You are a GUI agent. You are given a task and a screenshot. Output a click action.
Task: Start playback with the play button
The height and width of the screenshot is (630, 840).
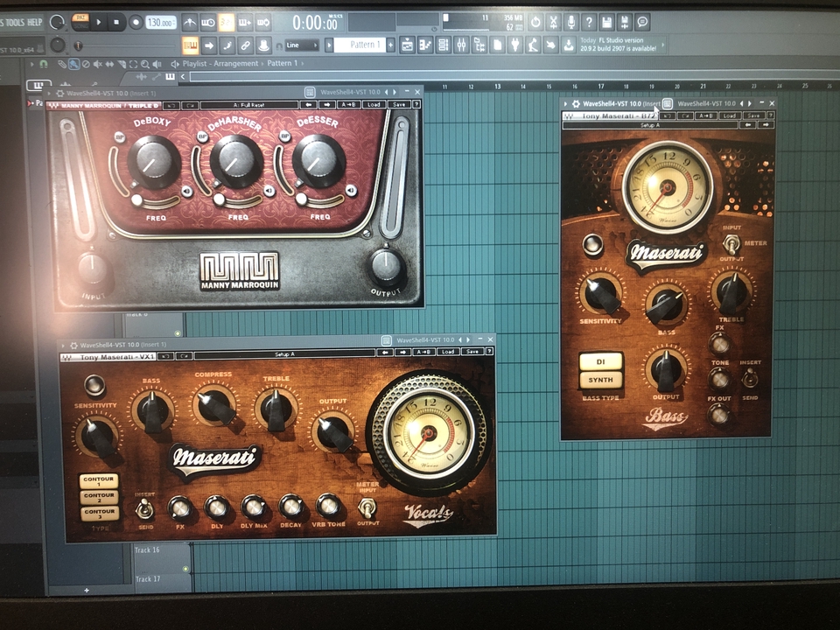tap(99, 23)
